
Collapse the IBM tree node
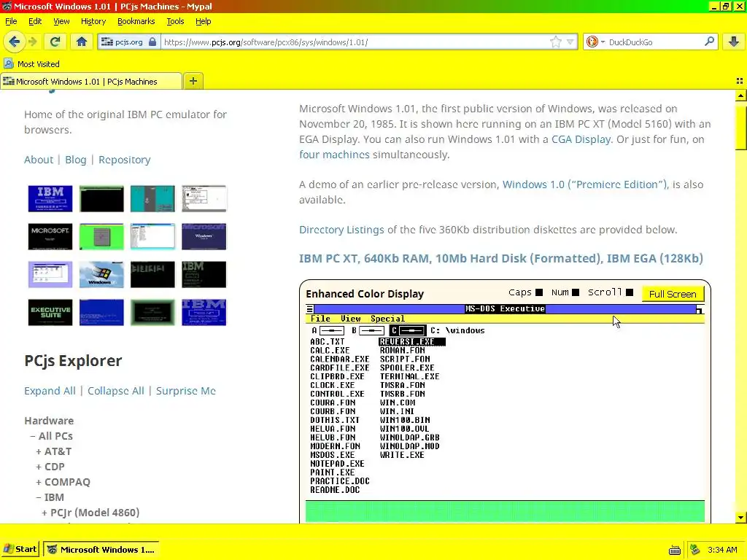click(39, 497)
